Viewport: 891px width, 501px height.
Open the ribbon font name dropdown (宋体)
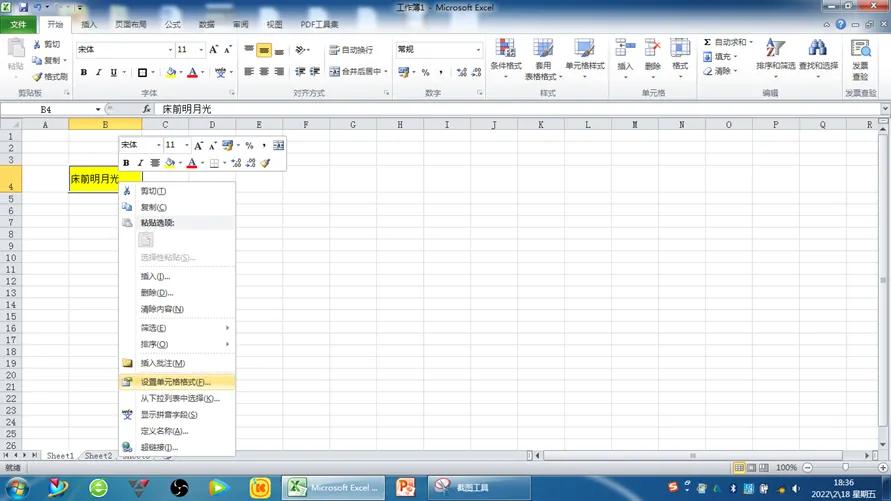point(170,50)
